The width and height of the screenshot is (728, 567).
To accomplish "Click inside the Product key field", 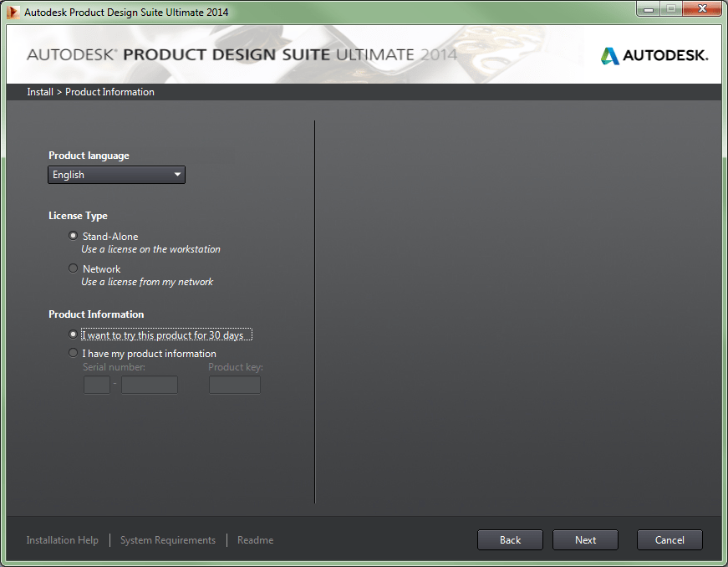I will tap(234, 385).
